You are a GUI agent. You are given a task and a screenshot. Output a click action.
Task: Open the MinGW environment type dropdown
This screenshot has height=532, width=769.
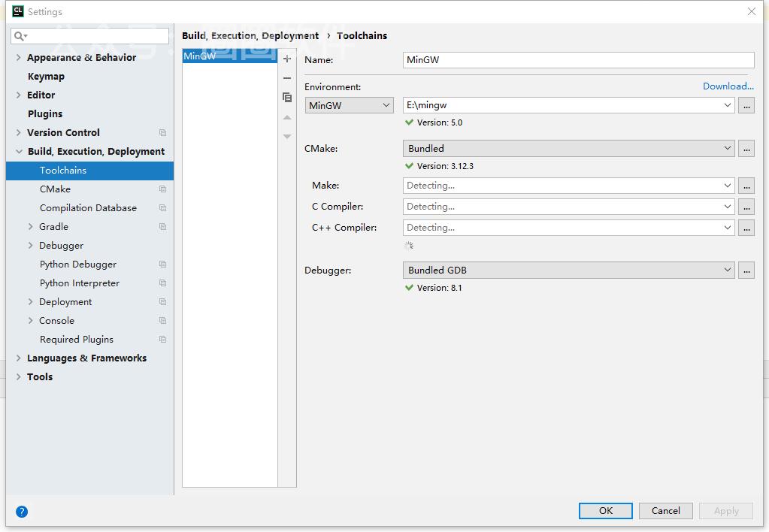350,106
